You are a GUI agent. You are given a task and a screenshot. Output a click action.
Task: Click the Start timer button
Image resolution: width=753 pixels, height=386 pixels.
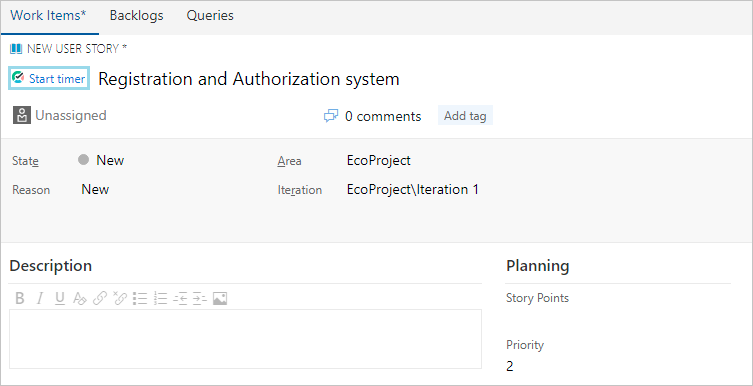49,78
